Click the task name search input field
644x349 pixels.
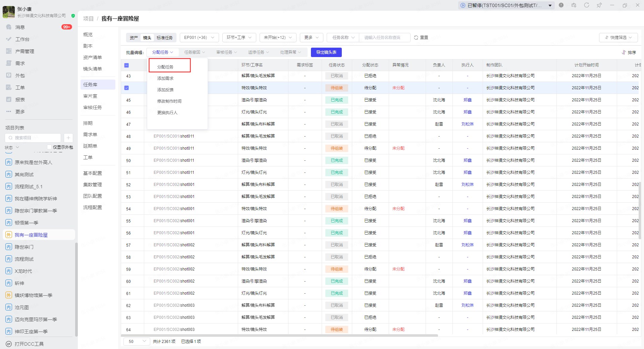click(x=384, y=38)
